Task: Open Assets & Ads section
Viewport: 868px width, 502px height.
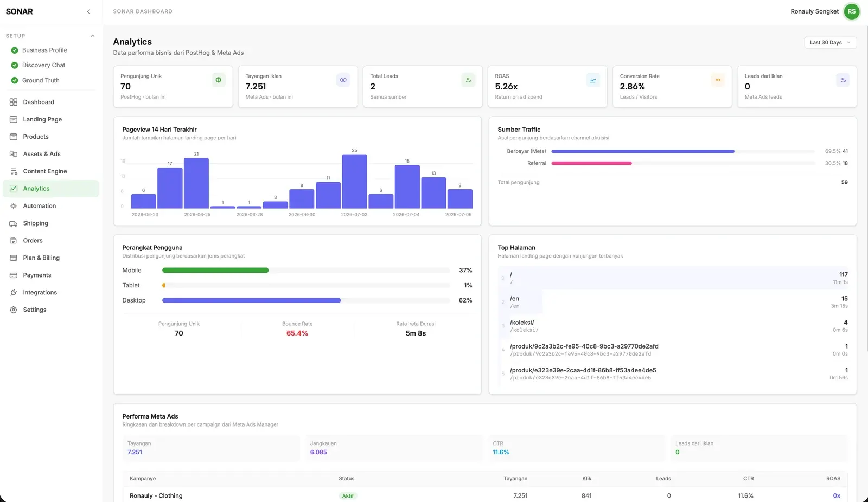Action: pyautogui.click(x=51, y=154)
